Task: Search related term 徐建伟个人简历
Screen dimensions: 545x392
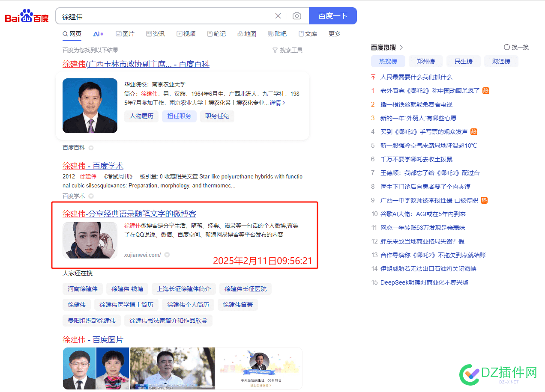Action: [x=188, y=305]
